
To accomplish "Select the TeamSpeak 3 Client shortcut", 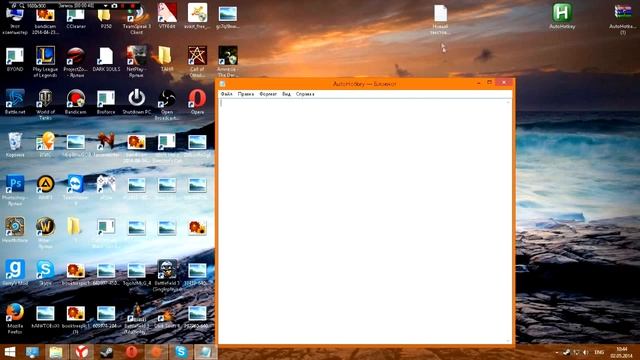I will click(x=136, y=20).
